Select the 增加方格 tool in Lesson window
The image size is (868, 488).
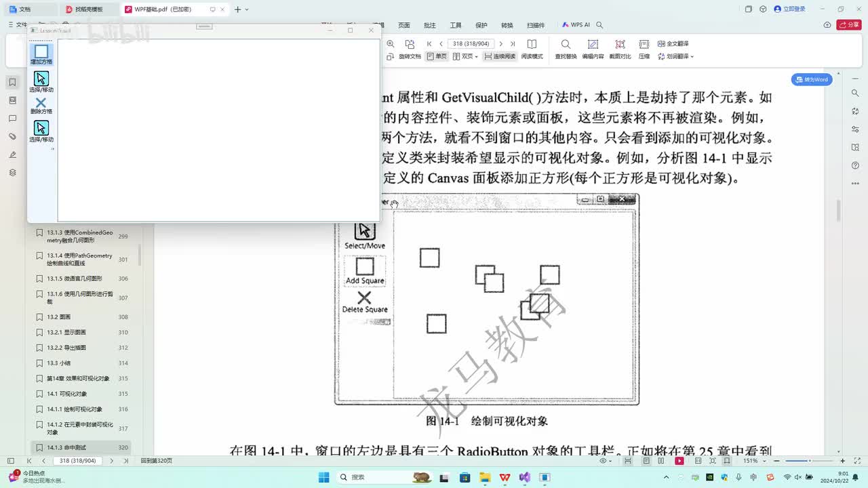tap(41, 54)
